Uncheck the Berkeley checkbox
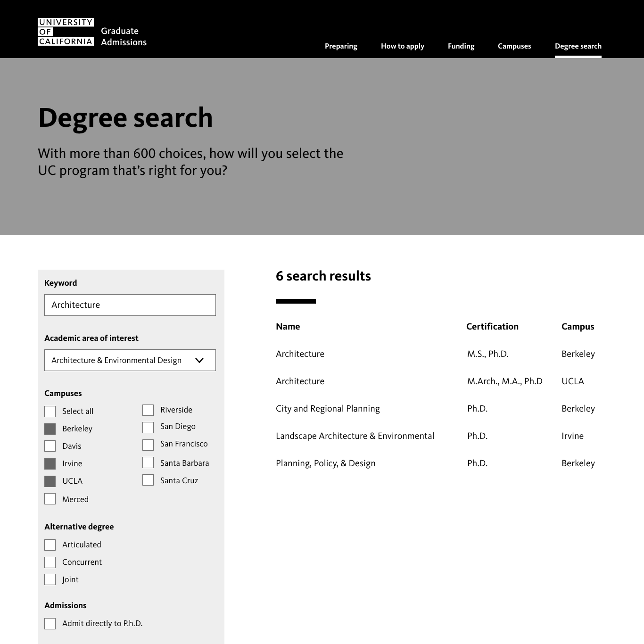The image size is (644, 644). pos(50,429)
